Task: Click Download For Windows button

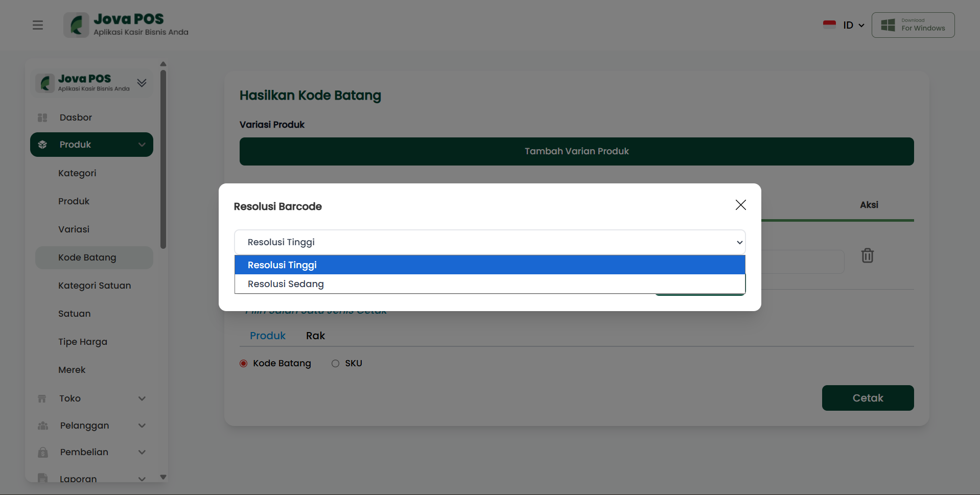Action: point(913,25)
